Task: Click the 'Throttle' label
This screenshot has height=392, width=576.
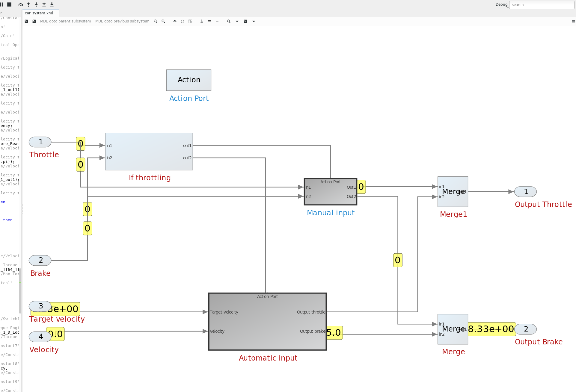Action: (44, 155)
